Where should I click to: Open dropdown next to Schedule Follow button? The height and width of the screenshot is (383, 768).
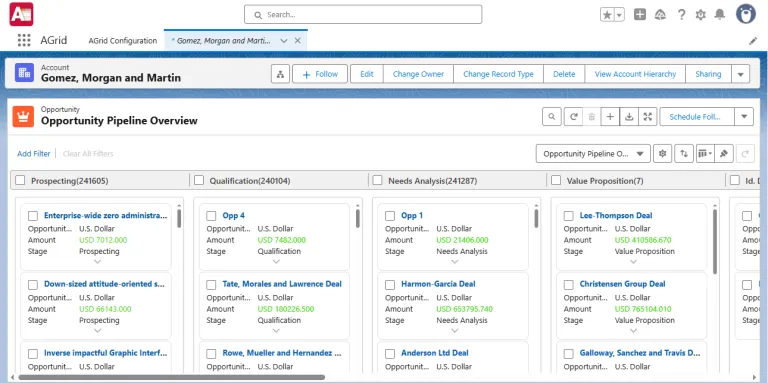point(744,117)
